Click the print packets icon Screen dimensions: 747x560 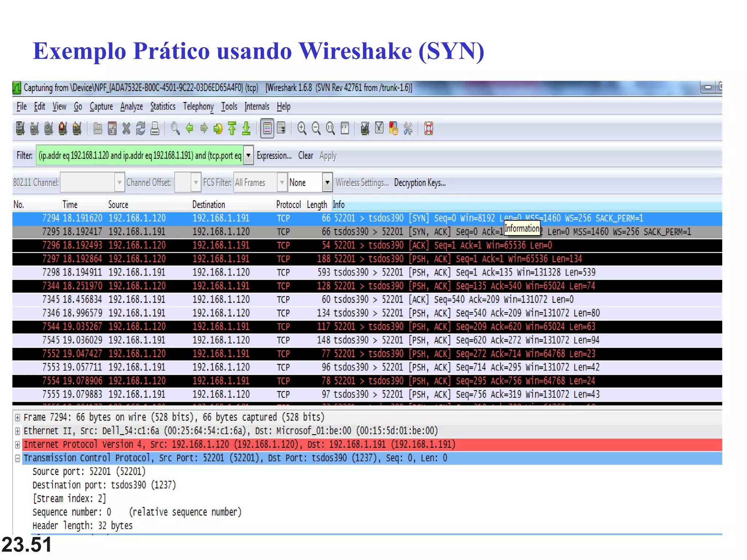click(155, 128)
